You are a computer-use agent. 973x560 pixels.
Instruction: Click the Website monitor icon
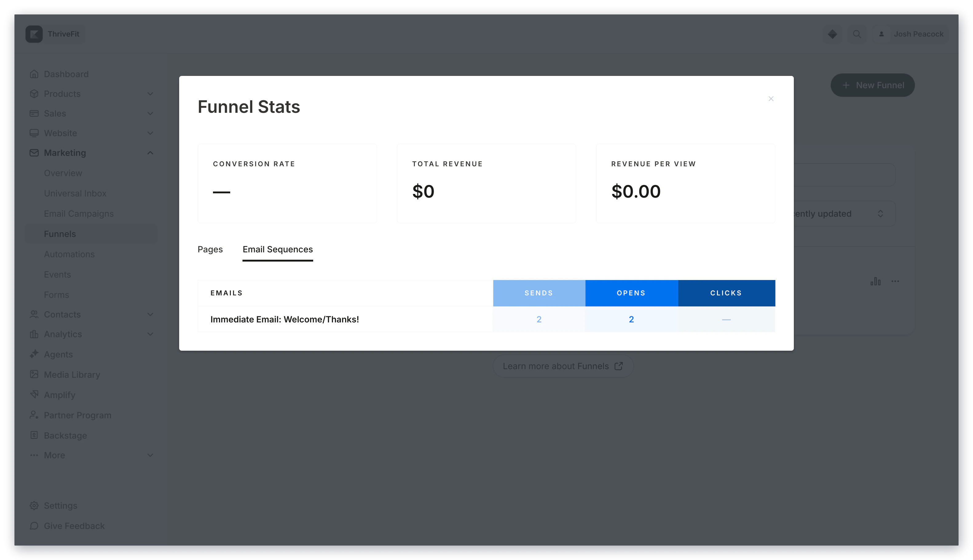click(34, 133)
